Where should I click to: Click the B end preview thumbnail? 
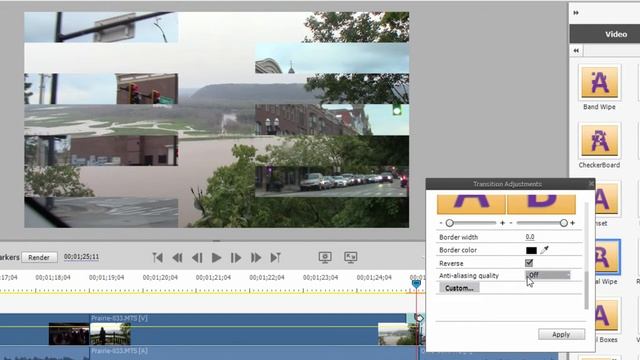tap(542, 204)
